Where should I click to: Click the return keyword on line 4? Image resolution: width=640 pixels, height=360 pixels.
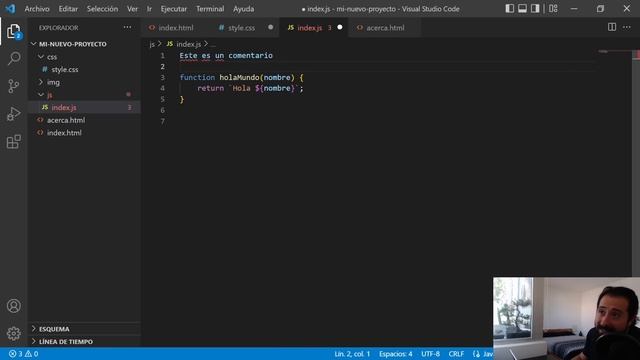(x=210, y=88)
